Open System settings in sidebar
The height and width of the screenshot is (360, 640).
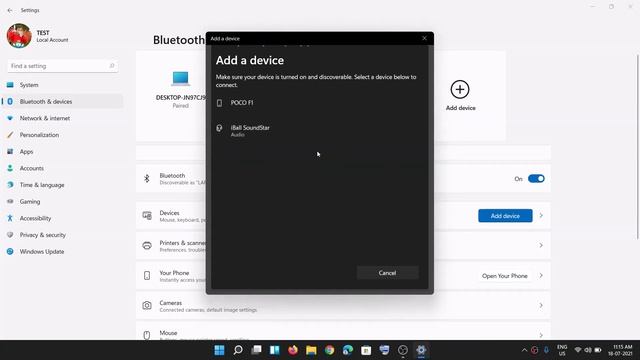62,85
